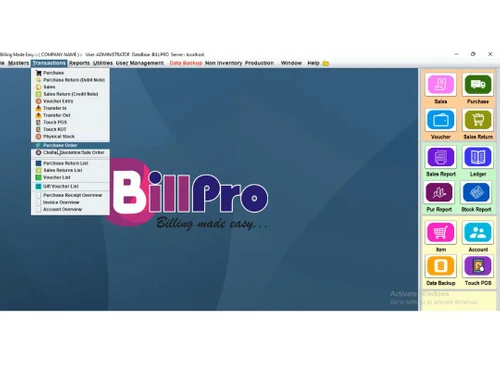Select Sales Return (Credit Note) entry
Screen dimensions: 500x375
(x=70, y=94)
